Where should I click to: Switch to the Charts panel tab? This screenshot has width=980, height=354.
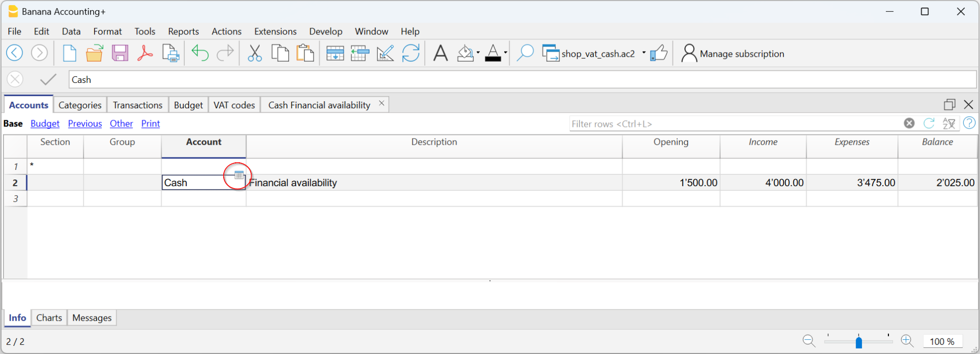click(x=49, y=318)
